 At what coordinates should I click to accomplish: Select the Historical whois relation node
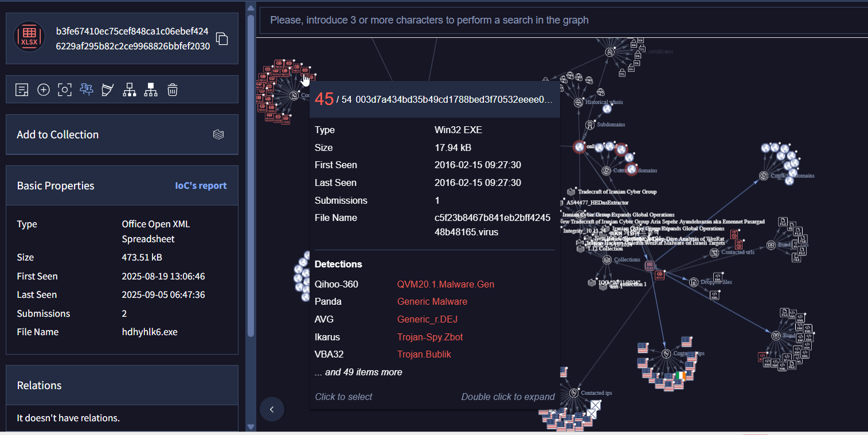pyautogui.click(x=578, y=102)
